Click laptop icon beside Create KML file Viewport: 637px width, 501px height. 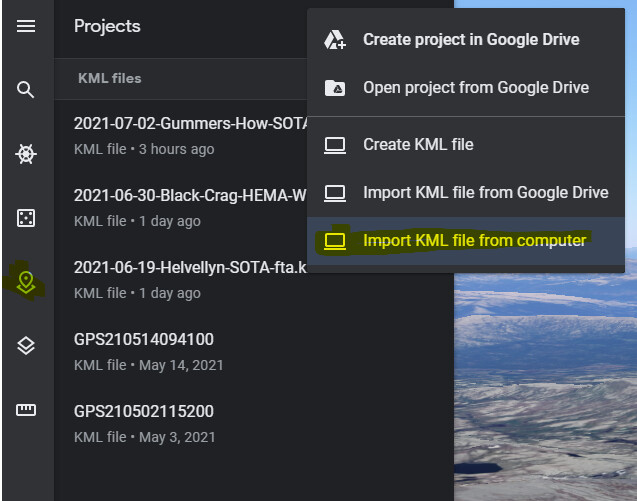tap(335, 145)
